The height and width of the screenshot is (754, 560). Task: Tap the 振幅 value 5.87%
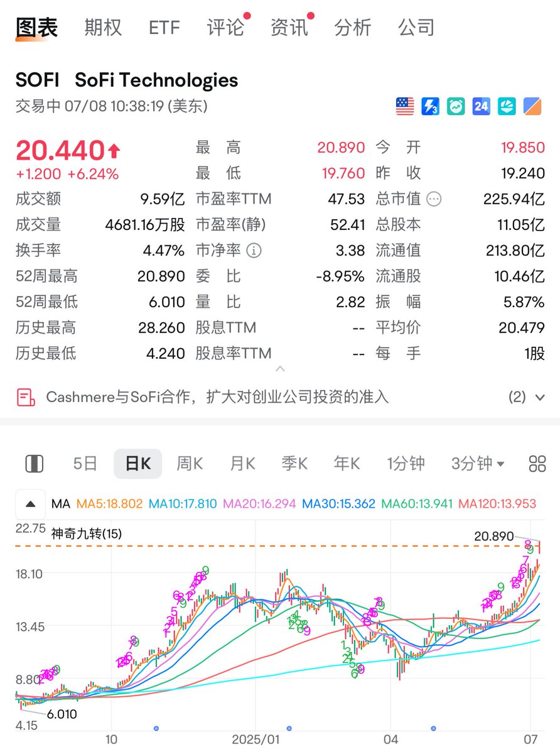pos(524,302)
